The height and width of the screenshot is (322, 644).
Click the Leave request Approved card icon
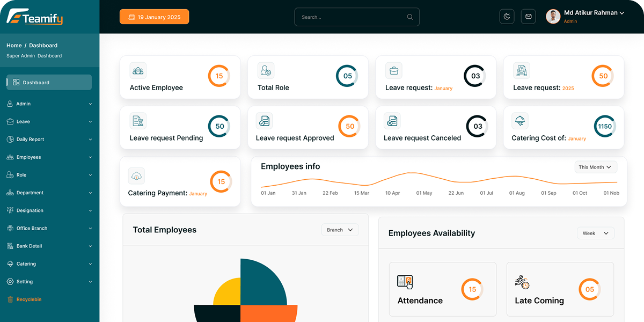pos(264,121)
